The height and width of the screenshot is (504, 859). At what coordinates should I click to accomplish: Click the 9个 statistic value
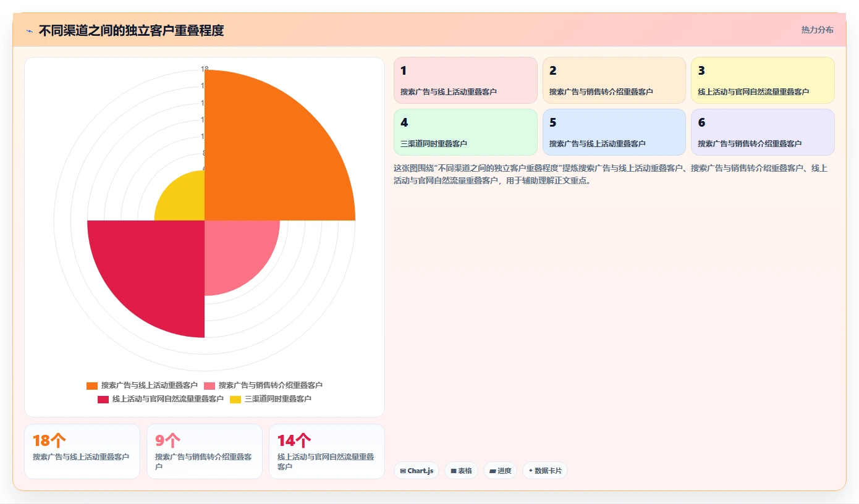pos(167,440)
